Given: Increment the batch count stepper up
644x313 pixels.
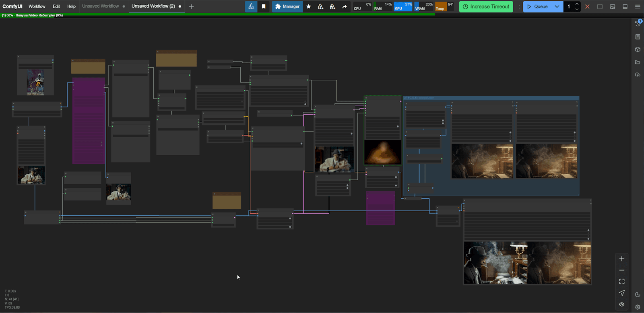Looking at the screenshot, I should click(x=577, y=4).
